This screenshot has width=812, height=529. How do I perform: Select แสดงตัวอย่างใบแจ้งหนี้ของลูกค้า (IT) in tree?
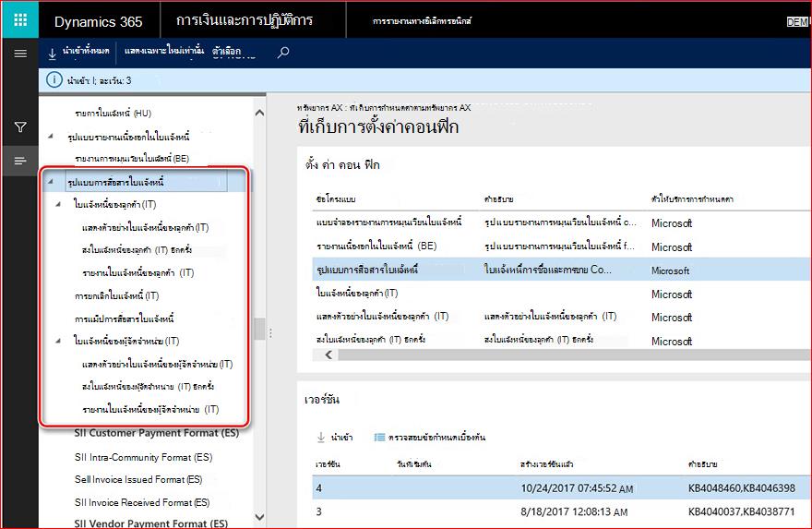coord(145,227)
